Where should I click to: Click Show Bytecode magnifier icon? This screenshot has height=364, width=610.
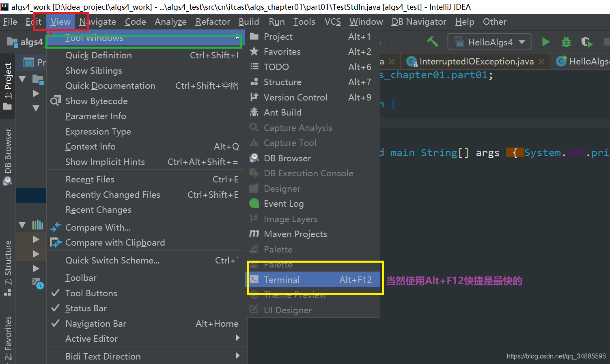pos(56,101)
